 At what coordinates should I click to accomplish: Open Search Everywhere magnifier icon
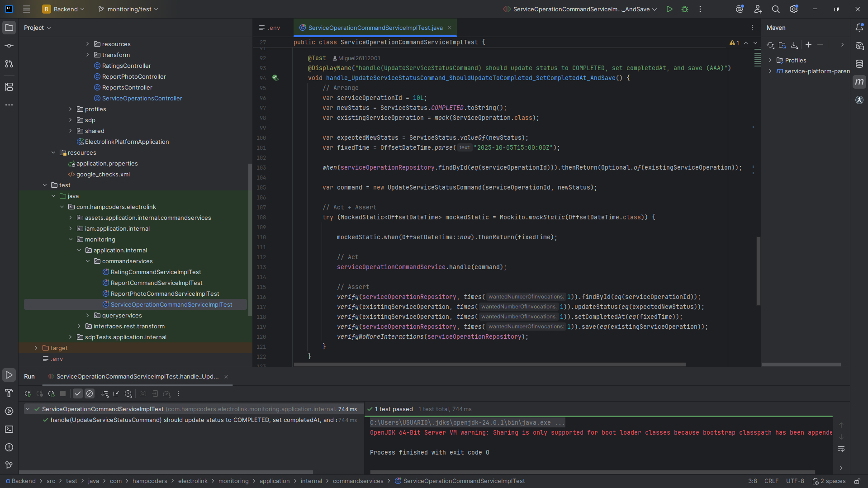pyautogui.click(x=776, y=9)
